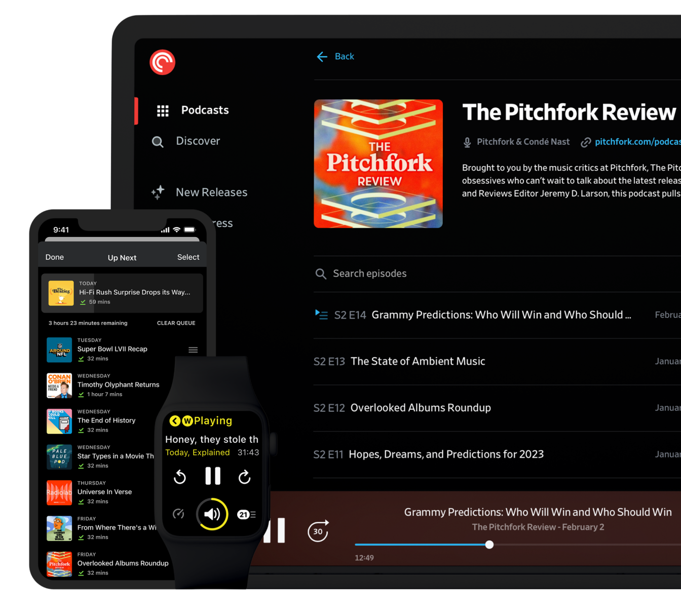Click the tablet player progress slider handle
681x616 pixels.
(x=489, y=545)
